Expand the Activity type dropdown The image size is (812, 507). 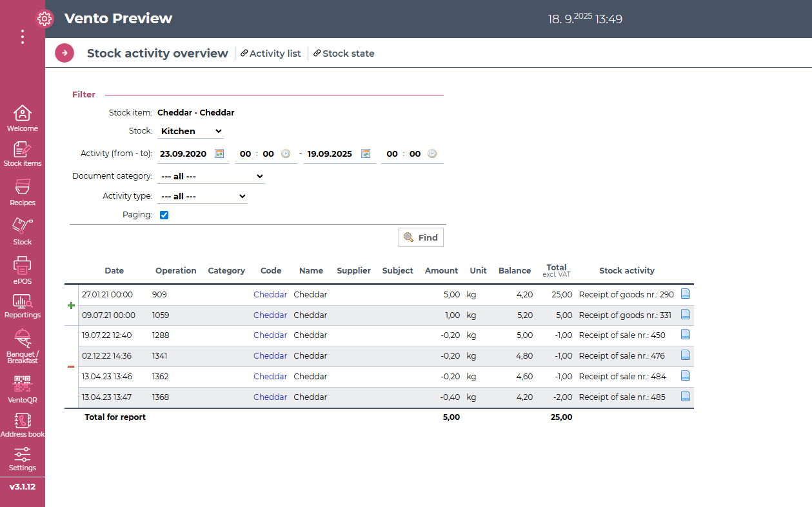[x=203, y=196]
